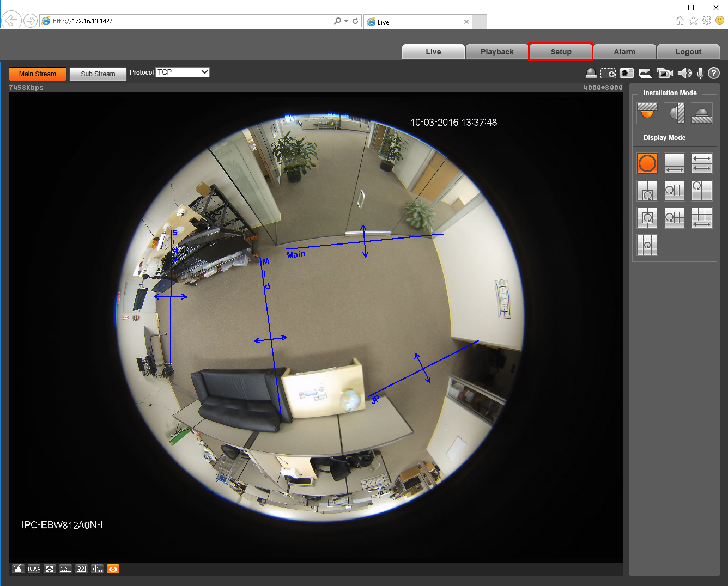Click the snapshot camera icon

627,73
